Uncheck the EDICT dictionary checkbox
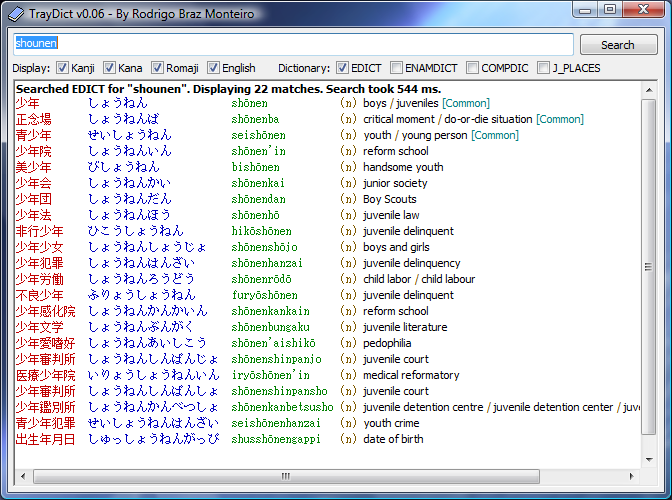Screen dimensions: 672x500 pyautogui.click(x=343, y=68)
